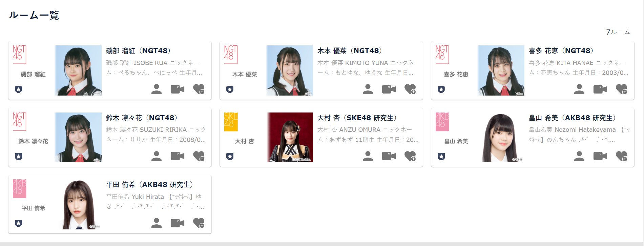Click video camera icon for 木本 優菜
644x246 pixels.
(x=389, y=89)
